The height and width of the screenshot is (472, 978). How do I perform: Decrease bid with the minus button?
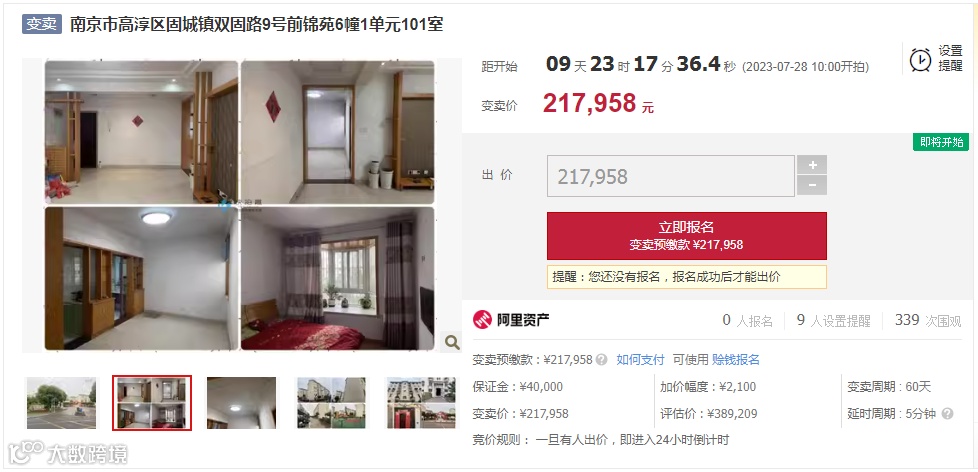[x=812, y=186]
